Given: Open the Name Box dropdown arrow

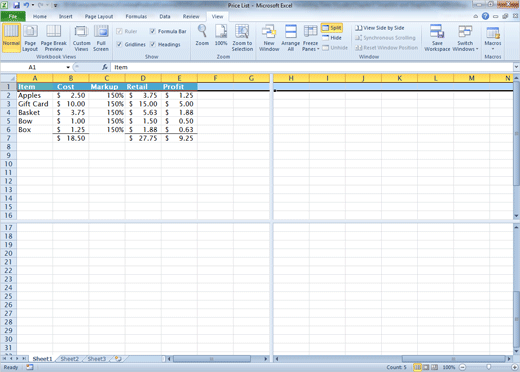Looking at the screenshot, I should [68, 67].
